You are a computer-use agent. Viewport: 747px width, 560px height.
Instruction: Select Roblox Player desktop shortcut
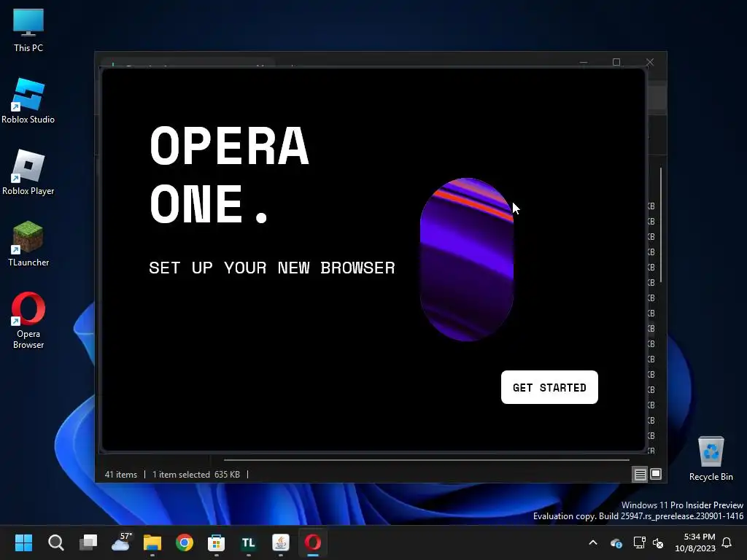28,173
